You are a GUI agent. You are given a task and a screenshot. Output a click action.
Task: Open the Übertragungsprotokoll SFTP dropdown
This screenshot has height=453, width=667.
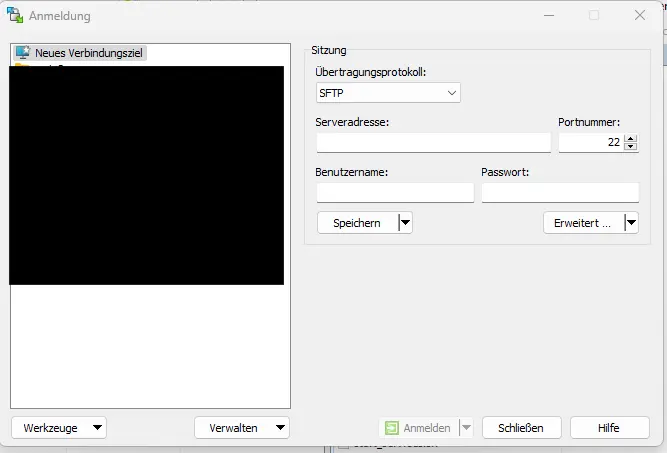387,93
